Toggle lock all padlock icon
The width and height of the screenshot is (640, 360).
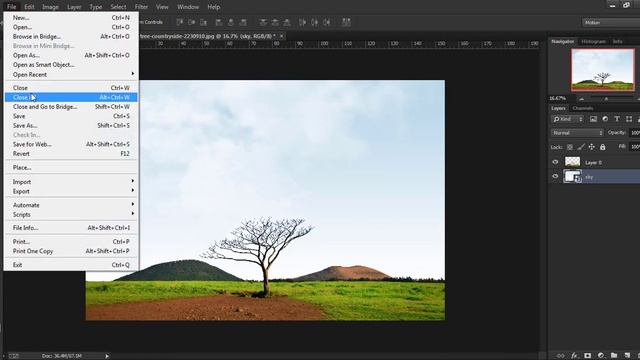[602, 147]
